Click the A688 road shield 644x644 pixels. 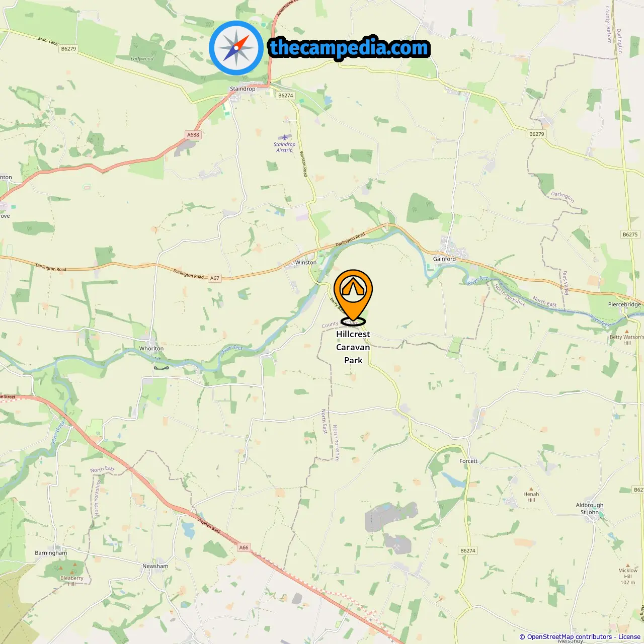tap(193, 135)
